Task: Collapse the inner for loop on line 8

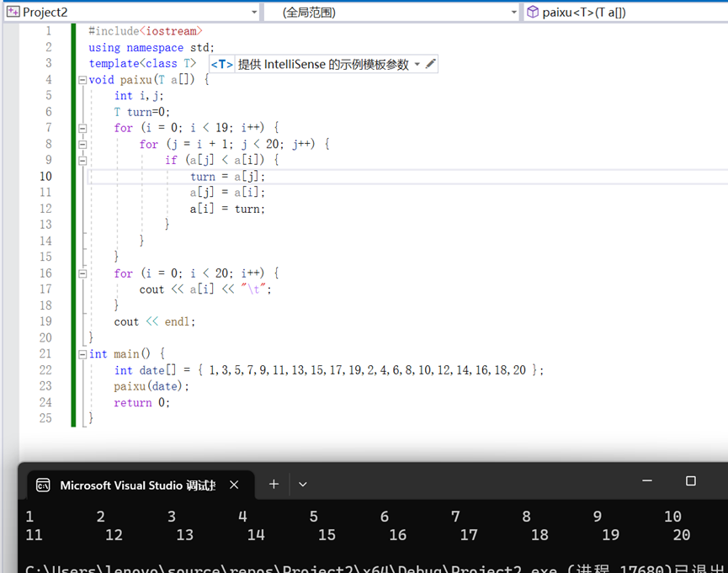Action: click(x=82, y=145)
